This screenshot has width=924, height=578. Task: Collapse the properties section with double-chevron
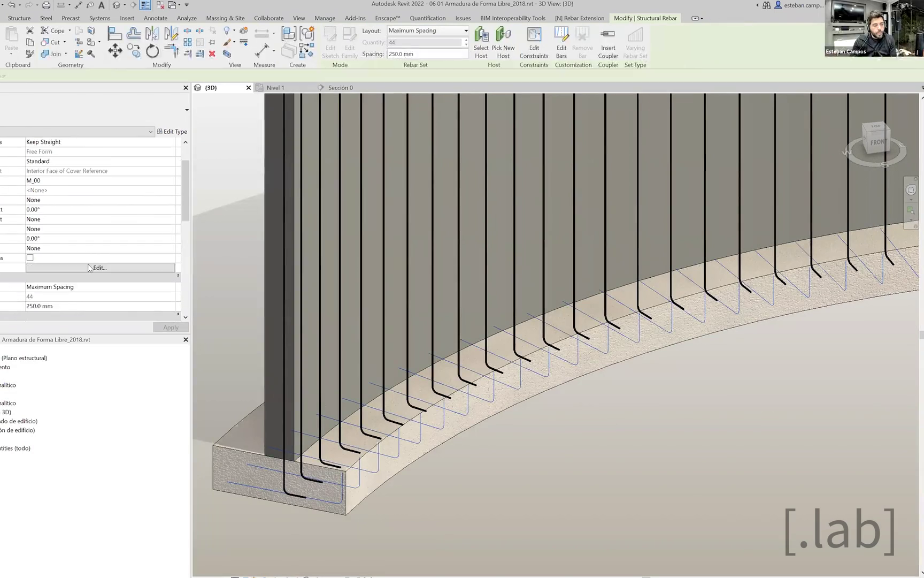click(178, 276)
